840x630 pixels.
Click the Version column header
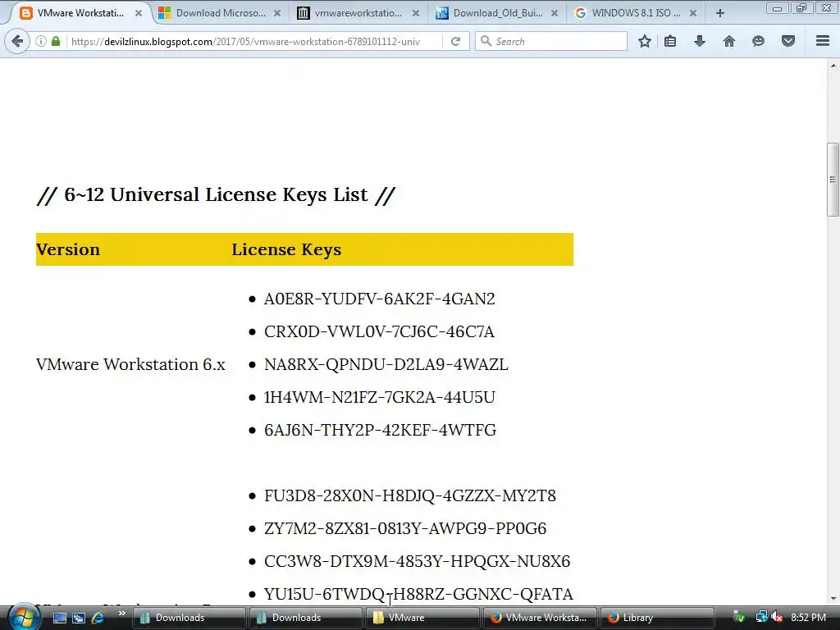(x=68, y=249)
